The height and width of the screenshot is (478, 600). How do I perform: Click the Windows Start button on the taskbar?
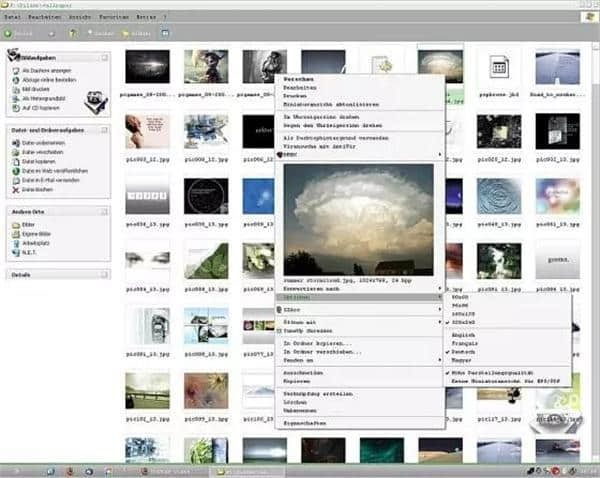coord(18,470)
